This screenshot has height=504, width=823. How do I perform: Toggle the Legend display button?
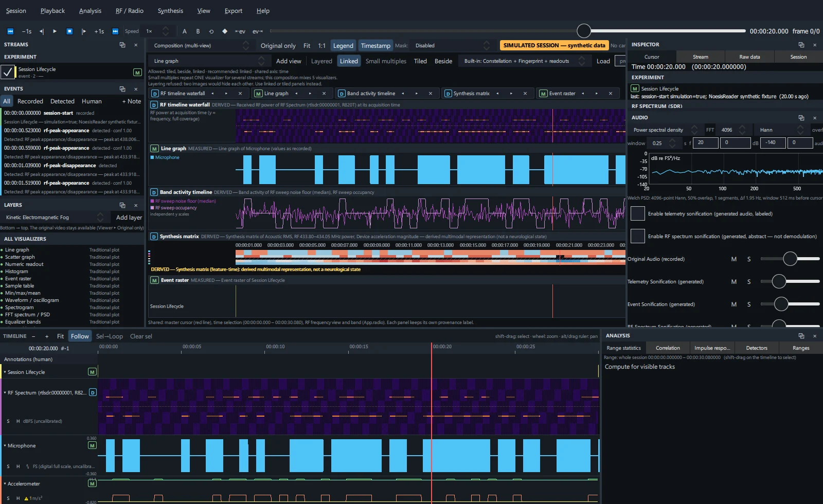(343, 46)
